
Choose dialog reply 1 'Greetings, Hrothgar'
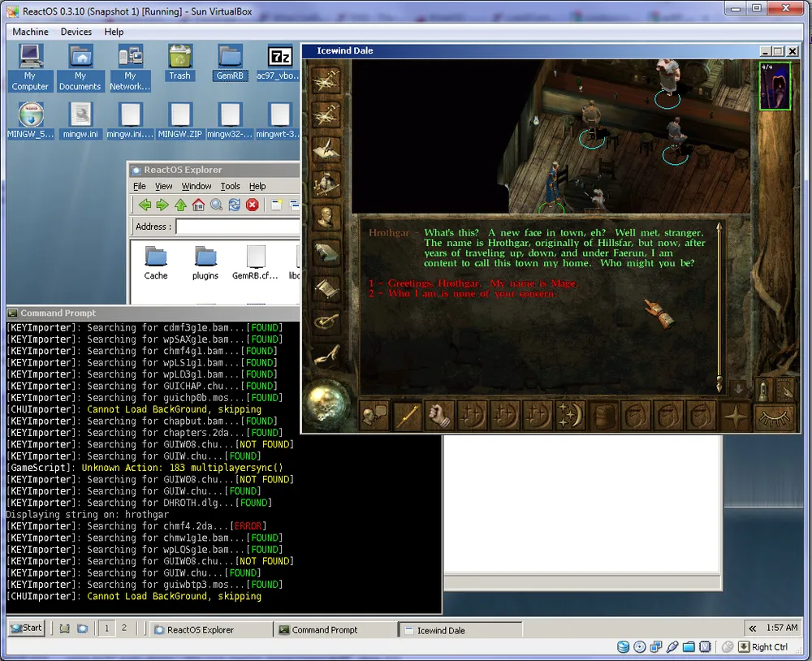click(x=473, y=283)
